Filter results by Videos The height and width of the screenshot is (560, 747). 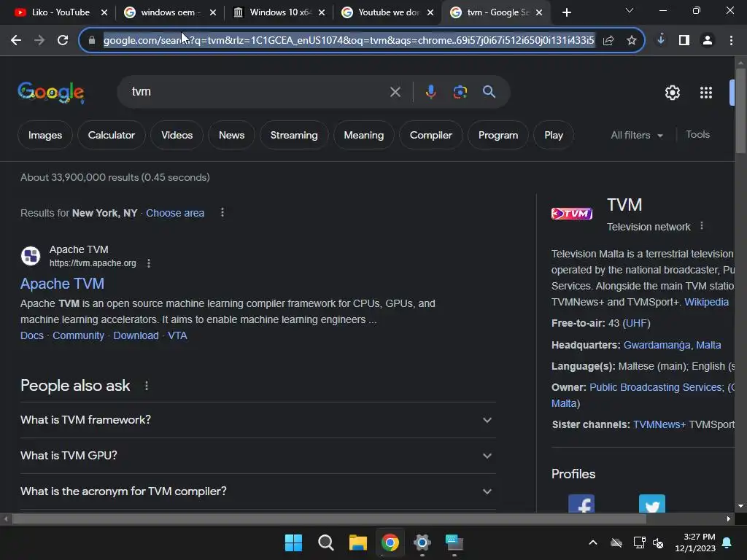coord(177,135)
